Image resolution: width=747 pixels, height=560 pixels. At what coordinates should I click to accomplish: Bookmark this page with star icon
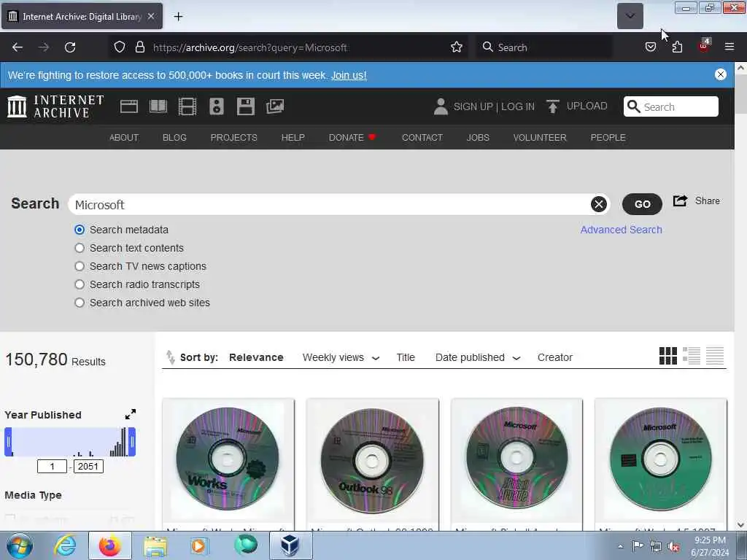(457, 47)
